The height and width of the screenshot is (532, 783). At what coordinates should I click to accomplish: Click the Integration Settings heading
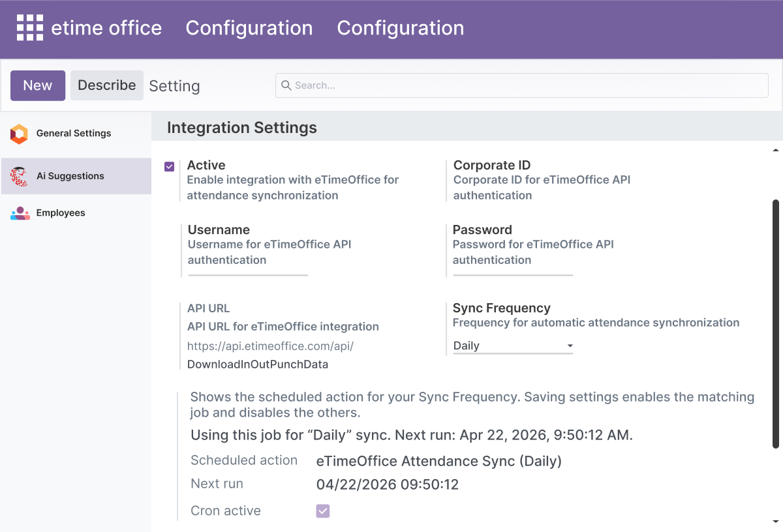[x=242, y=128]
